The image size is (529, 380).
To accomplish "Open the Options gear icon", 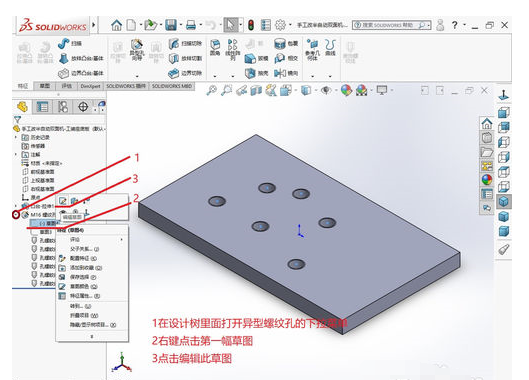I will click(280, 25).
